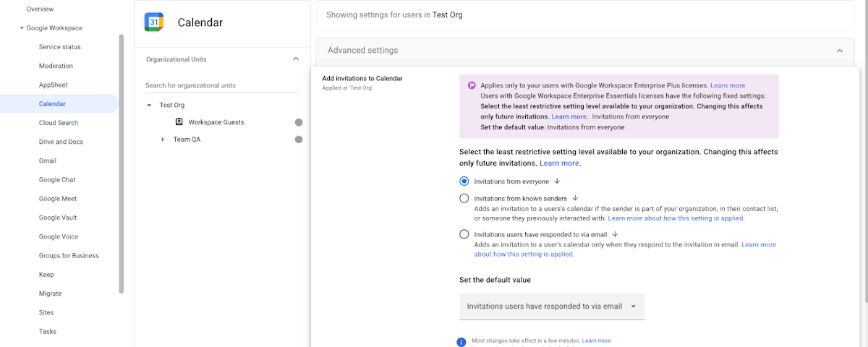Screen dimensions: 868x347
Task: Click down arrow next to Invitations users have responded
Action: click(615, 234)
